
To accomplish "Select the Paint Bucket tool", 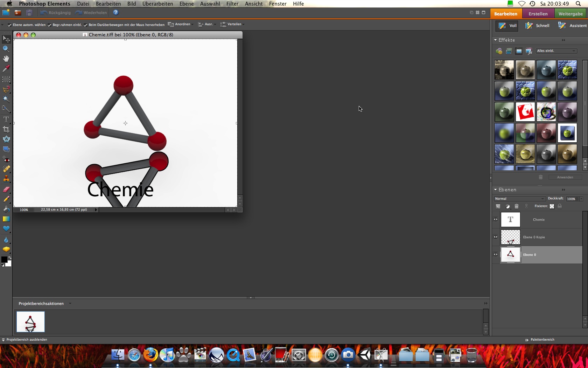I will coord(6,209).
